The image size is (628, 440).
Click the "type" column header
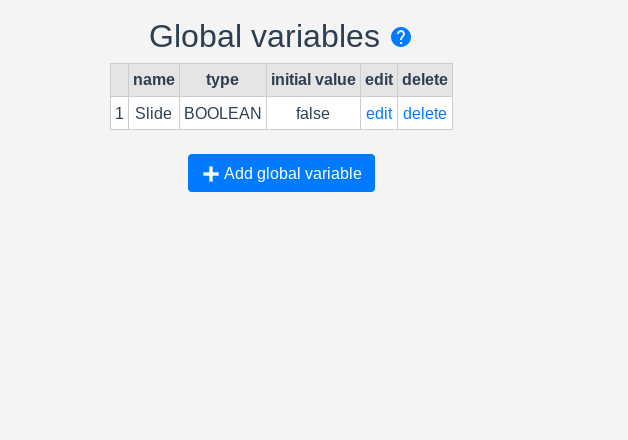tap(222, 80)
